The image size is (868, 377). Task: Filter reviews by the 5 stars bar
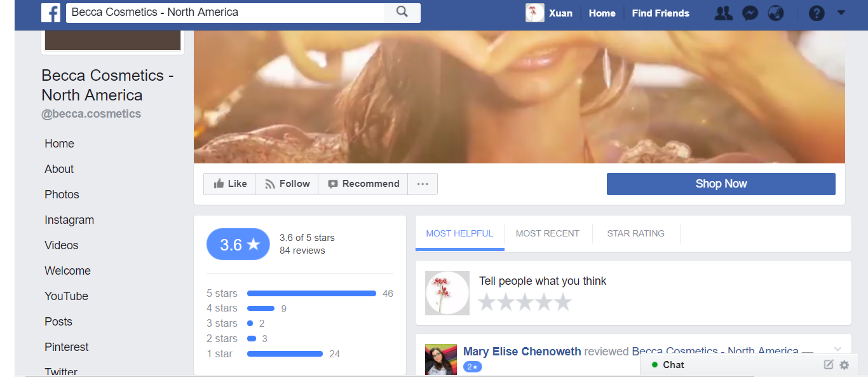(x=311, y=293)
